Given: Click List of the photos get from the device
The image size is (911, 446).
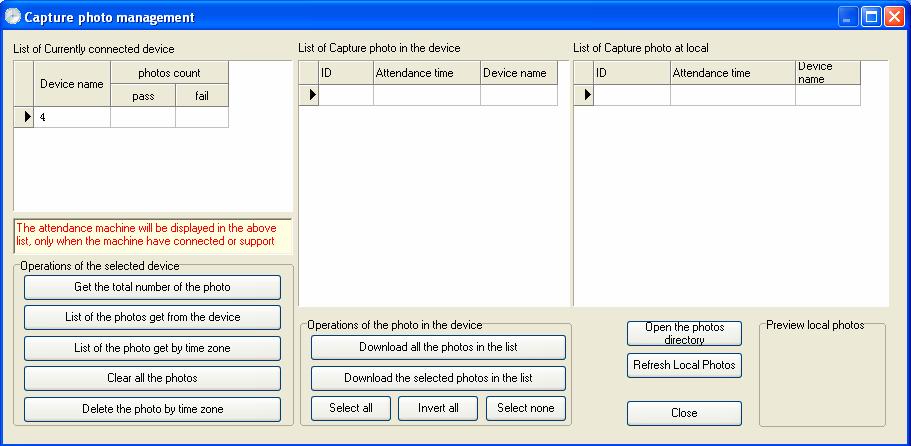Looking at the screenshot, I should click(152, 317).
